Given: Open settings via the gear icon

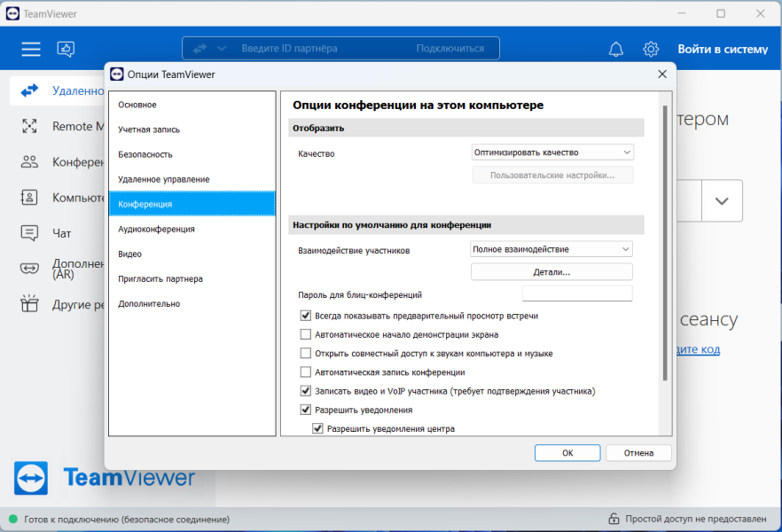Looking at the screenshot, I should [x=651, y=49].
